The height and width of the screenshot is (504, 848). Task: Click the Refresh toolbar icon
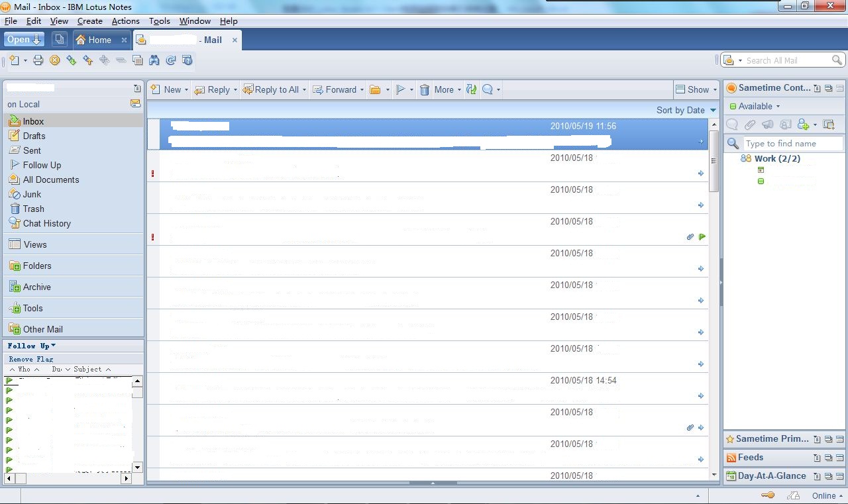(x=171, y=60)
